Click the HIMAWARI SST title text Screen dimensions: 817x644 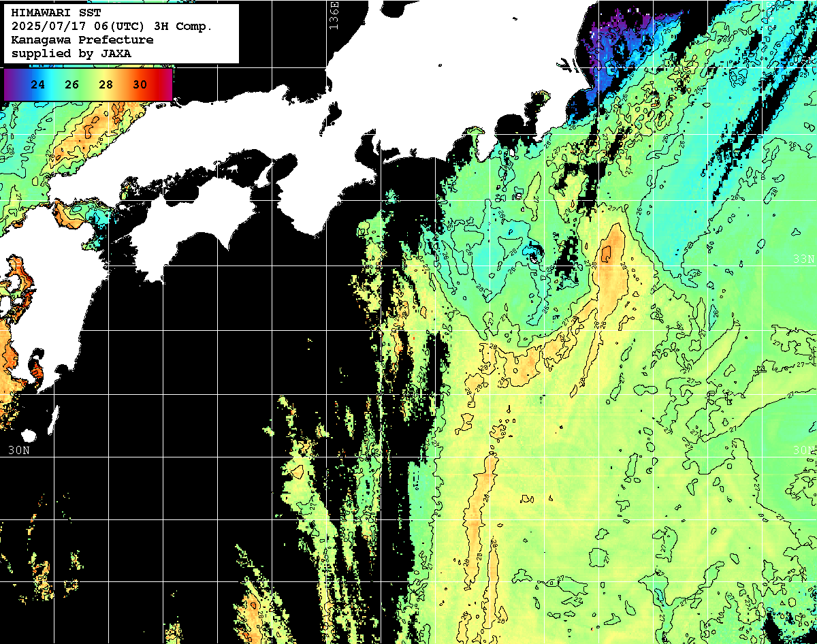click(x=57, y=13)
